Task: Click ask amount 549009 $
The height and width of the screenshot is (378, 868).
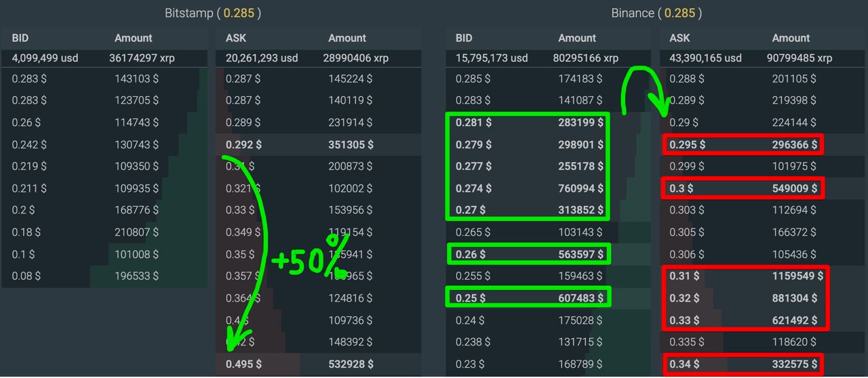Action: coord(795,188)
